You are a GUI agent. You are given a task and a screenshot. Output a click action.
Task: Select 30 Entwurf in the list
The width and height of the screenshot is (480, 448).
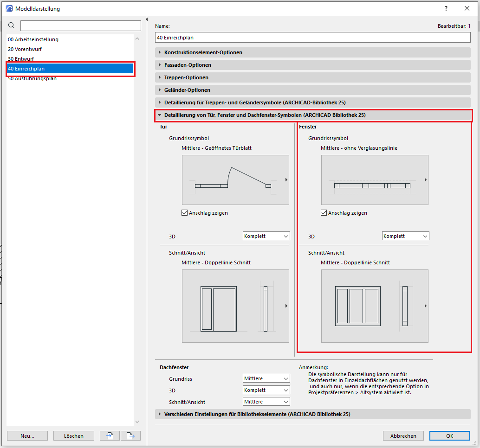click(21, 59)
